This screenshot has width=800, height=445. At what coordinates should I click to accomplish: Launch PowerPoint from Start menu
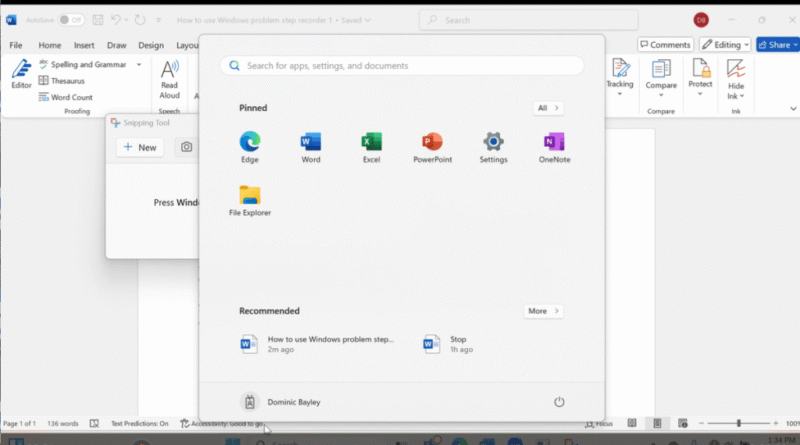[x=432, y=147]
